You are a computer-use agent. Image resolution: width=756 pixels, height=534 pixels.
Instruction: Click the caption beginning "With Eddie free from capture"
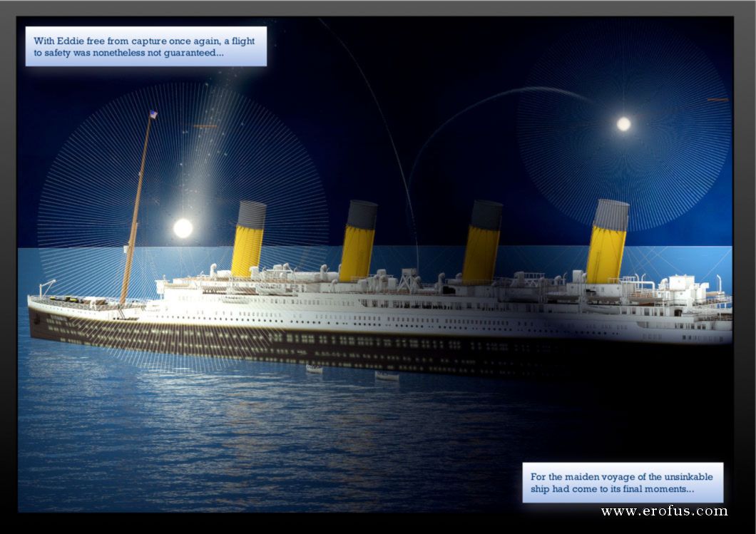145,46
